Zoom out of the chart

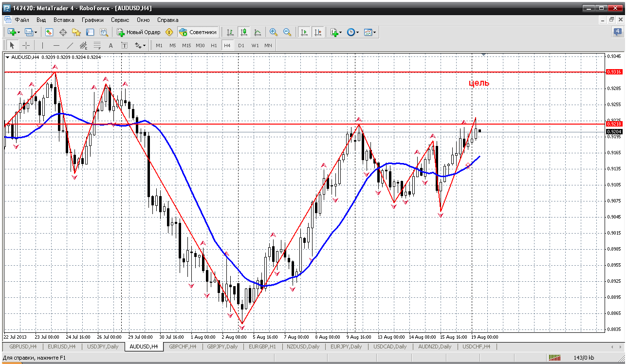tap(287, 32)
